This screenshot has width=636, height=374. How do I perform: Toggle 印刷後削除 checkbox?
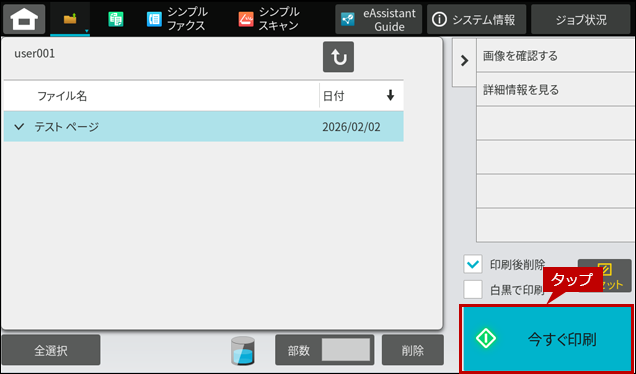tap(473, 264)
